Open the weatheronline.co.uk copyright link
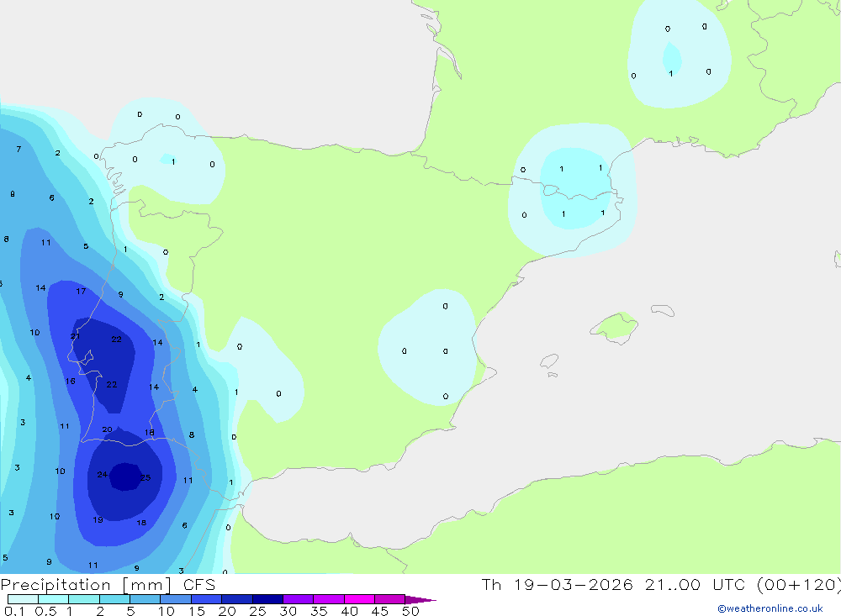This screenshot has width=841, height=616. [x=770, y=608]
